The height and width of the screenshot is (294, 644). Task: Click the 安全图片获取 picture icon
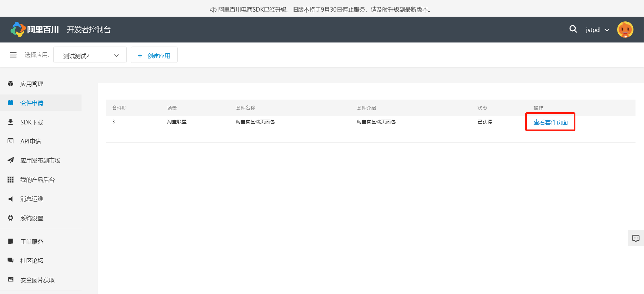pyautogui.click(x=11, y=279)
